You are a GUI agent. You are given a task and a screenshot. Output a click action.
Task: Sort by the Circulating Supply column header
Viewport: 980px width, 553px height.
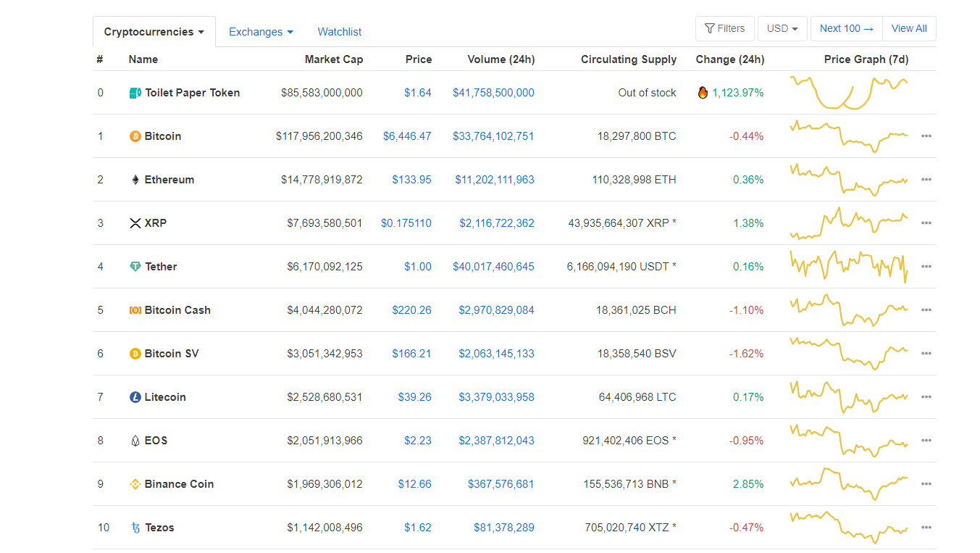[x=629, y=59]
